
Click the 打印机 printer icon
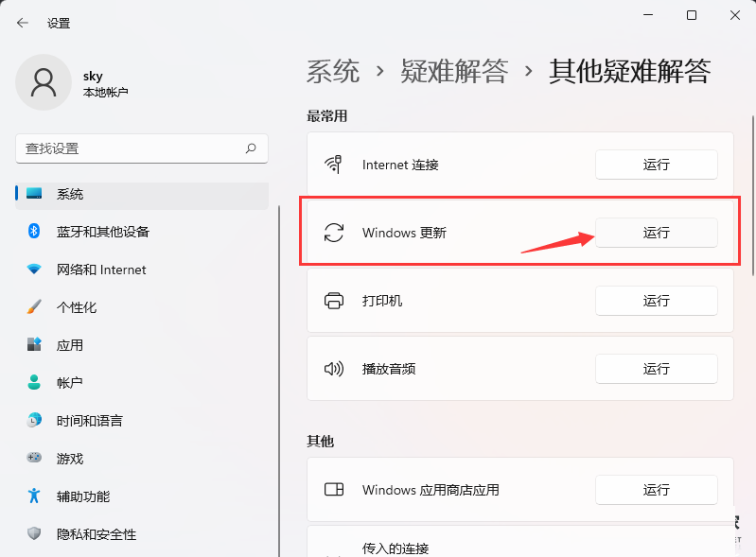[x=334, y=301]
